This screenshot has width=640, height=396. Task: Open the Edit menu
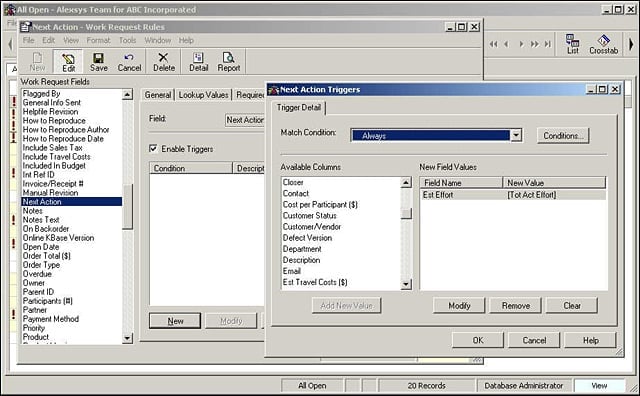[48, 40]
